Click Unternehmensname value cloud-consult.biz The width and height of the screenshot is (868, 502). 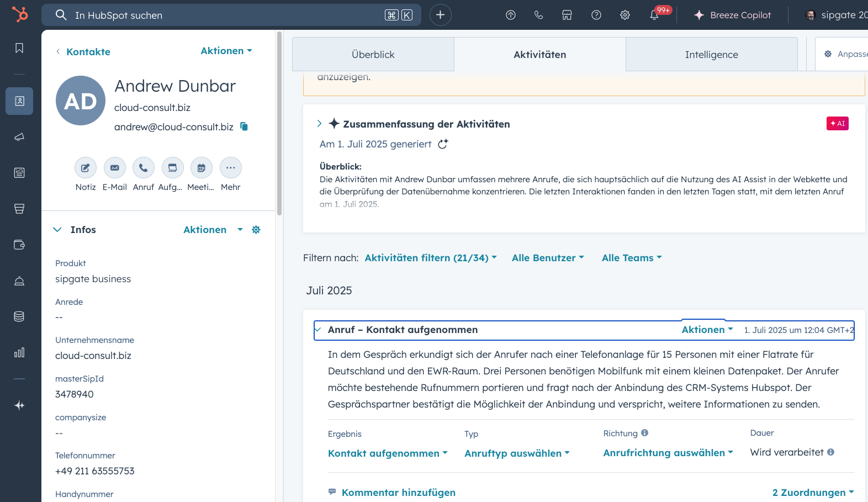coord(93,356)
